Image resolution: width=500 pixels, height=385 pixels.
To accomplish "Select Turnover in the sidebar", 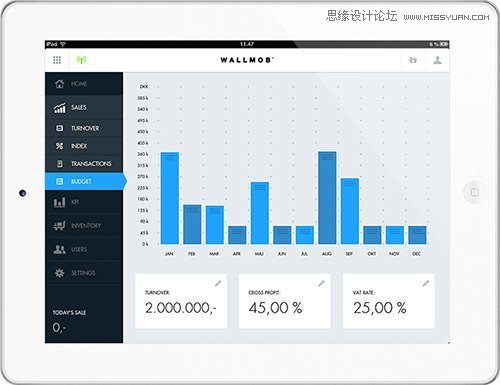I will tap(84, 128).
